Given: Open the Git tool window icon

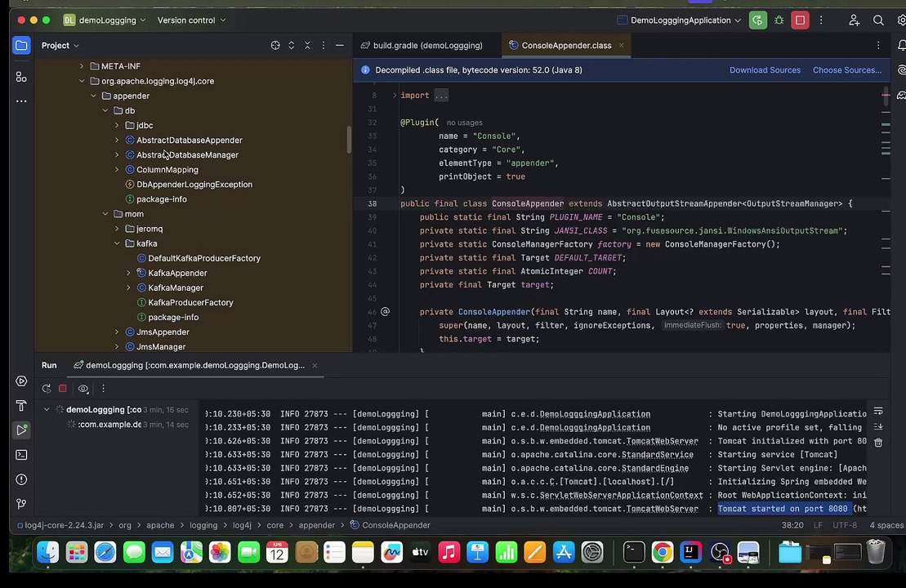Looking at the screenshot, I should pyautogui.click(x=21, y=504).
